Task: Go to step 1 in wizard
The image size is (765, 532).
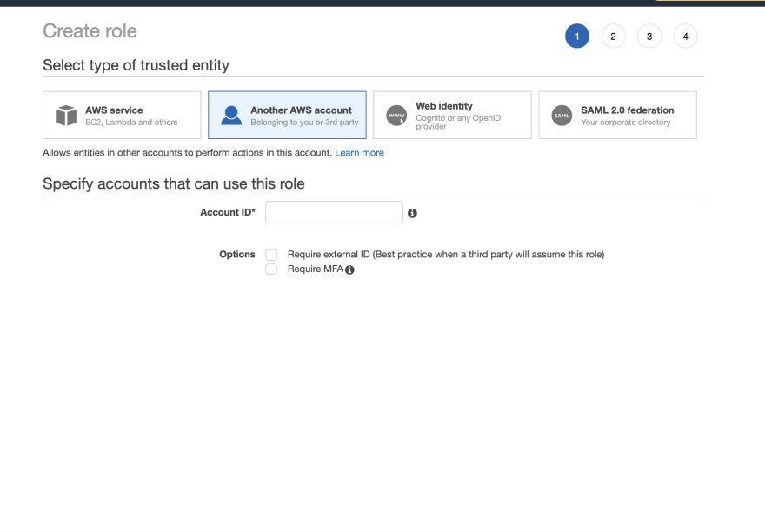Action: (577, 37)
